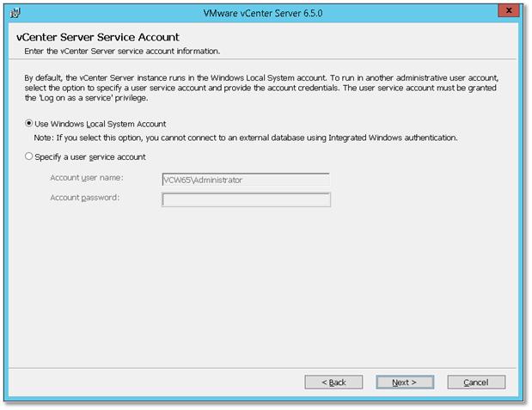This screenshot has width=532, height=410.
Task: Click 'Enter the vCenter Server service account information' text
Action: [x=122, y=52]
